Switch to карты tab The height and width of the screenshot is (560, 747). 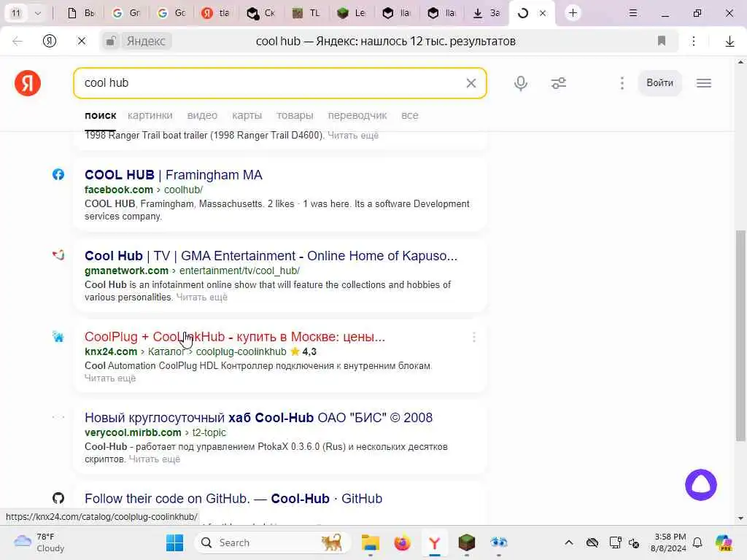(x=247, y=115)
